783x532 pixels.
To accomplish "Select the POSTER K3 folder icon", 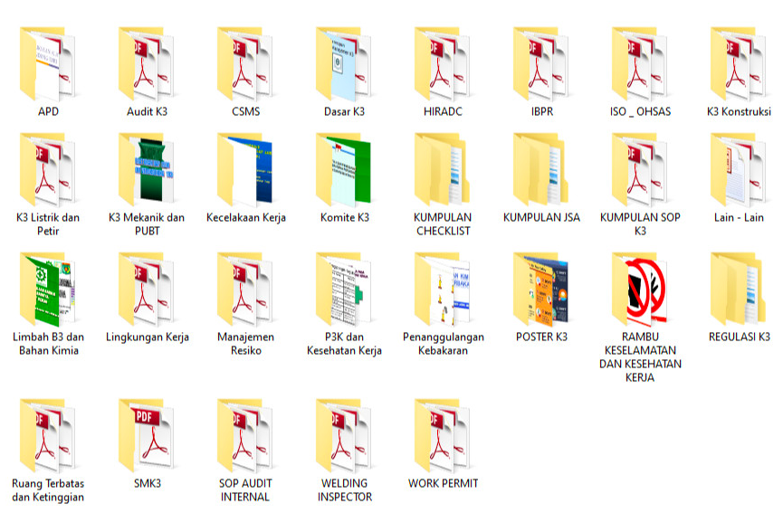I will pos(542,290).
